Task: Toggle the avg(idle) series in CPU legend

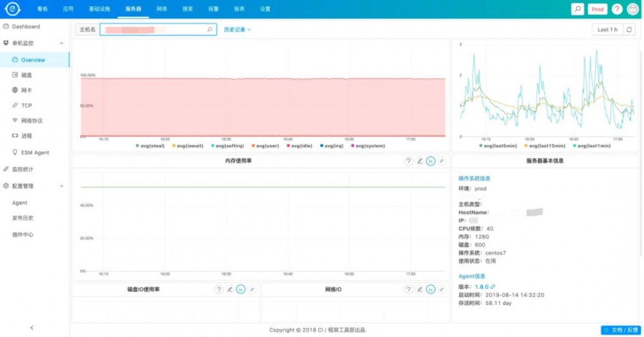Action: (x=299, y=146)
